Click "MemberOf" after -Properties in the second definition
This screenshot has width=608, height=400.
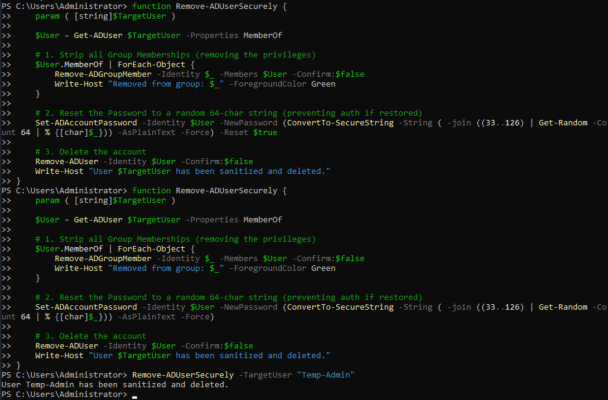click(x=263, y=220)
